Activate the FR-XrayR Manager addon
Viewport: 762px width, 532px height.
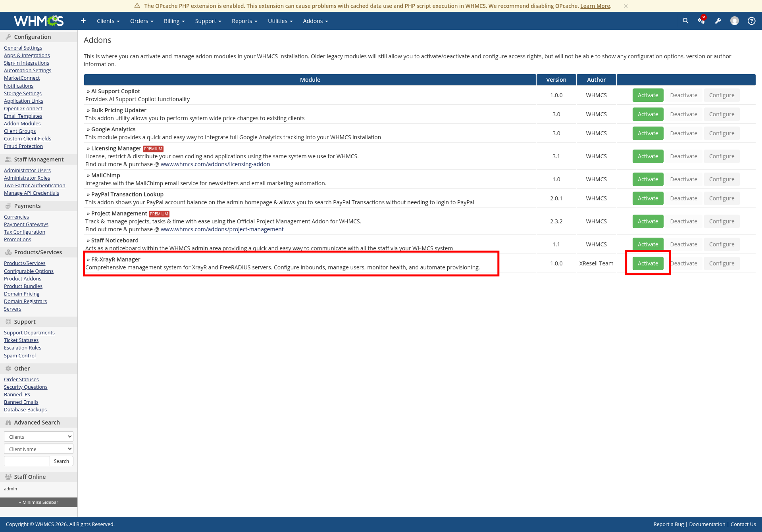click(x=648, y=263)
